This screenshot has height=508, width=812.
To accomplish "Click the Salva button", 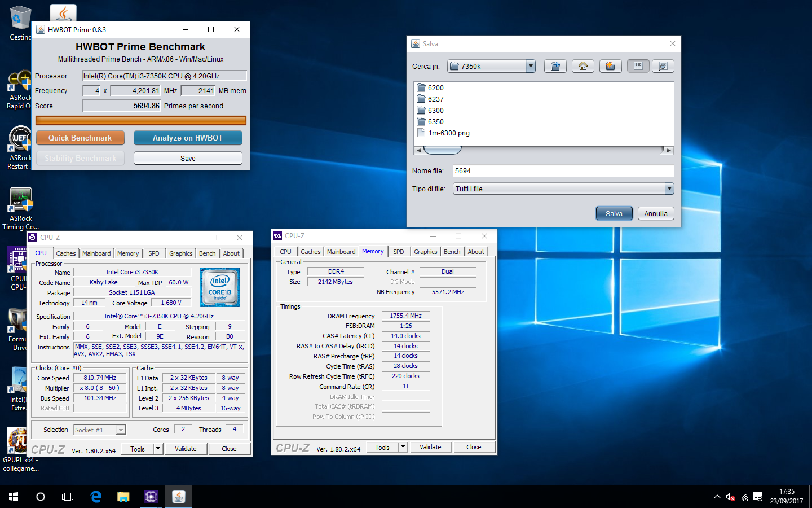I will click(614, 214).
